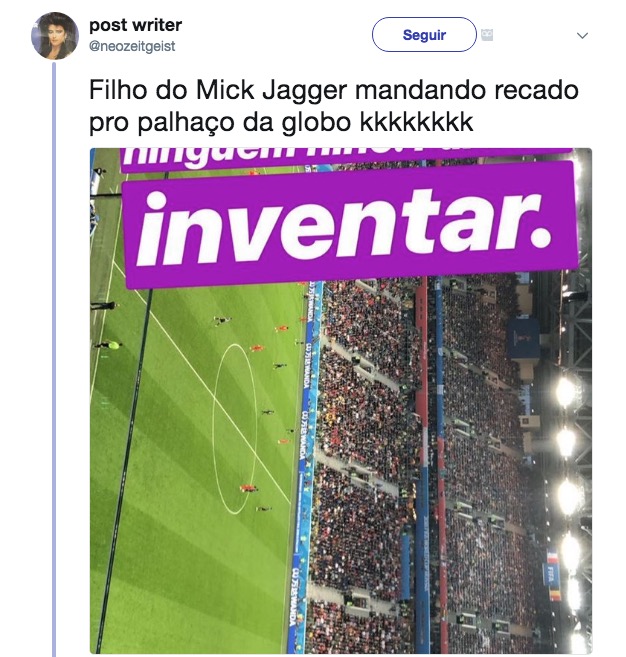Screen dimensions: 626x657
Task: Open the tweet options chevron menu
Action: [x=582, y=36]
